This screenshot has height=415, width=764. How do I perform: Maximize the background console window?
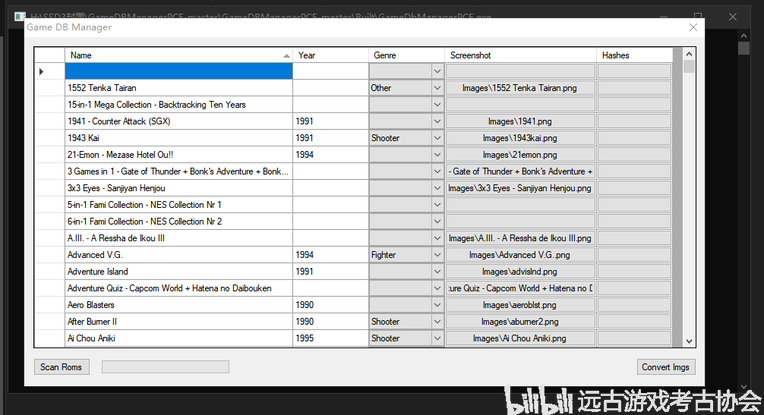click(698, 17)
